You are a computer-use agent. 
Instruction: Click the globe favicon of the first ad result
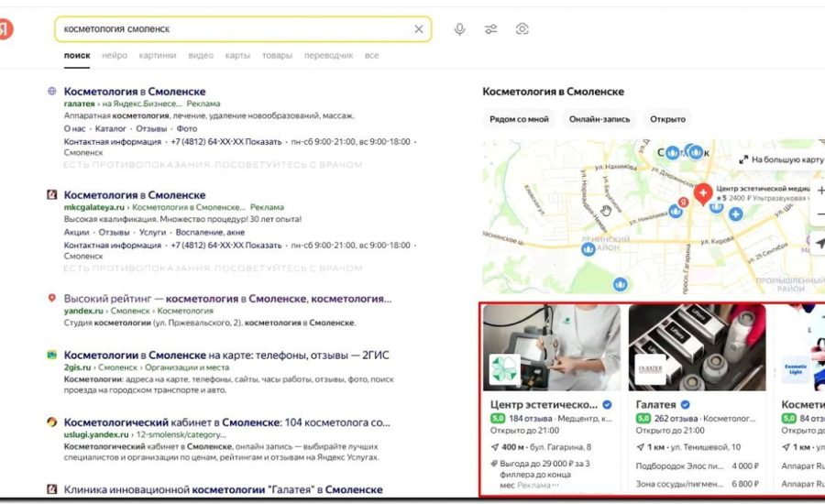pyautogui.click(x=51, y=91)
